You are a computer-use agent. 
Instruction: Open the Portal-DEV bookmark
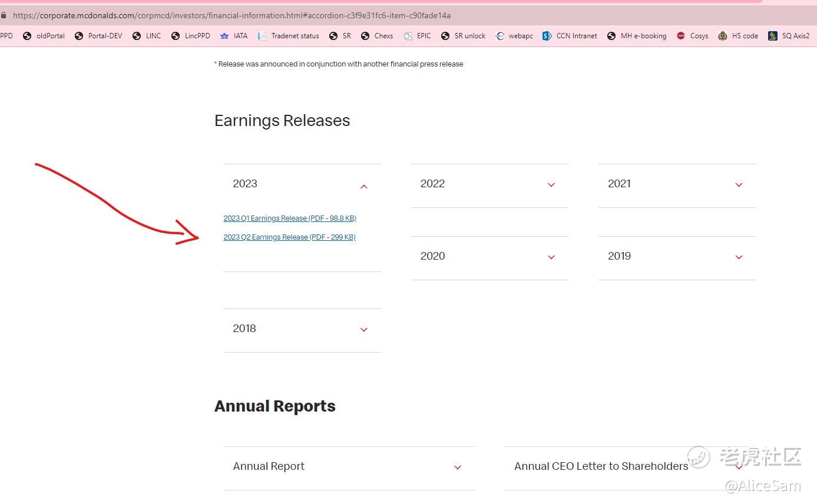pos(98,36)
